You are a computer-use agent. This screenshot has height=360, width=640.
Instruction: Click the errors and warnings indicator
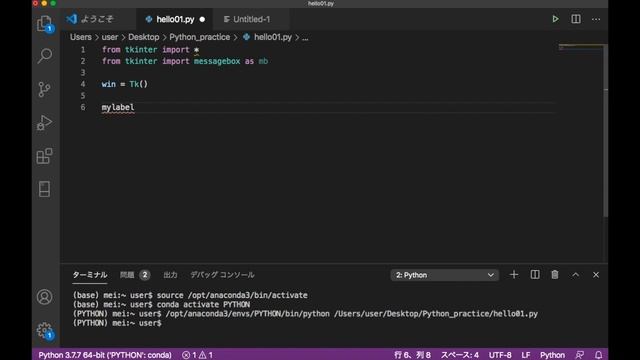coord(198,355)
